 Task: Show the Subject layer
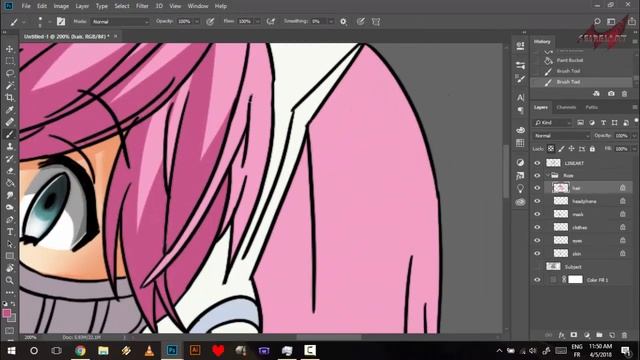(537, 267)
